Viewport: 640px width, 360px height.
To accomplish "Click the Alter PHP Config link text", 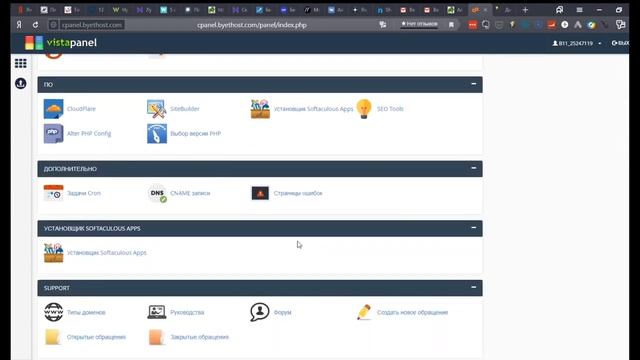I will point(89,133).
